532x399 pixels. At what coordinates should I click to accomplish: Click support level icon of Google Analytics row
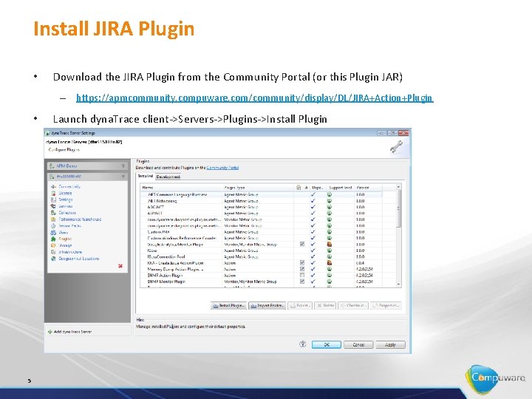point(329,244)
